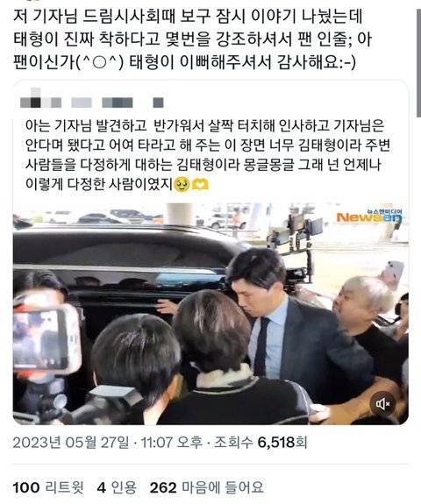
Task: Unmute the video with the speaker icon
Action: click(382, 404)
